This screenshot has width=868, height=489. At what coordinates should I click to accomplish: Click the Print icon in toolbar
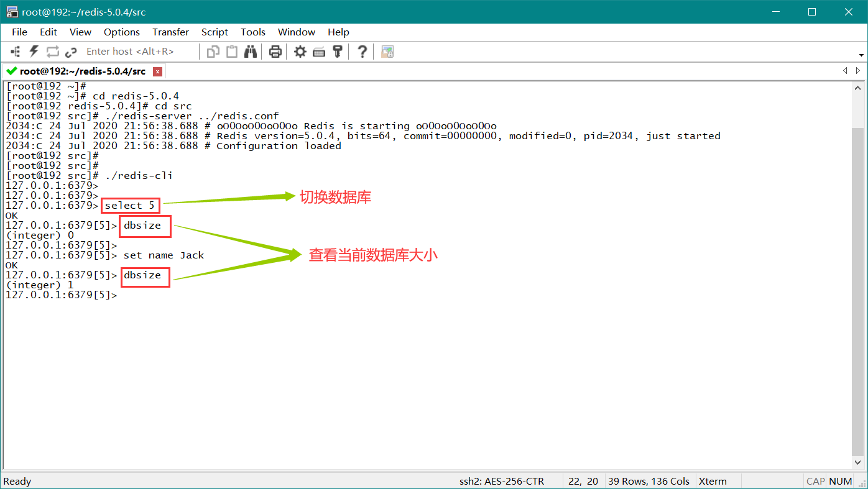275,52
